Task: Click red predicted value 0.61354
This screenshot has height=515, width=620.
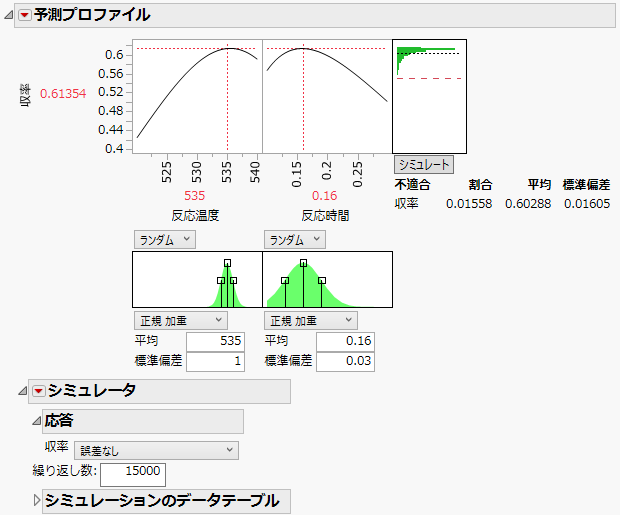Action: click(x=63, y=94)
